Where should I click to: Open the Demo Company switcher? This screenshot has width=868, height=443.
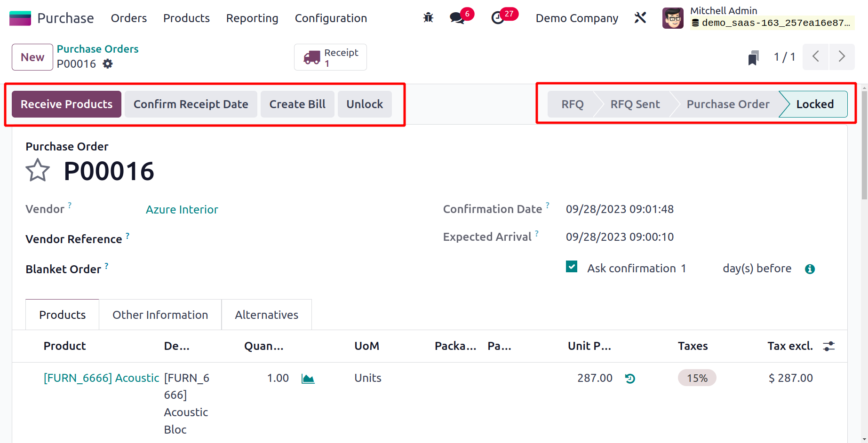pos(577,18)
